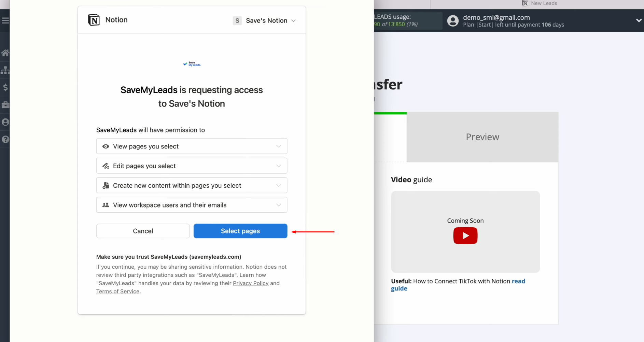Open the Save's Notion workspace dropdown

[x=264, y=20]
